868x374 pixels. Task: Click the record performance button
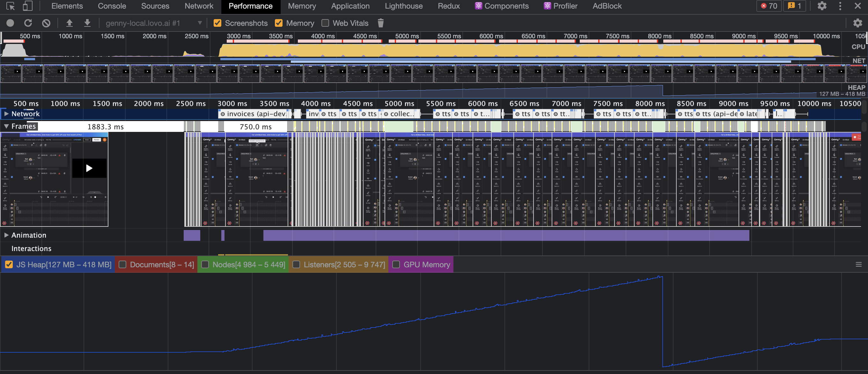tap(10, 23)
